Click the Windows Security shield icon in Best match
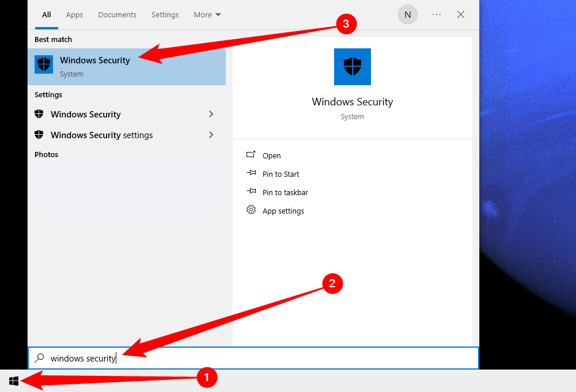Image resolution: width=576 pixels, height=392 pixels. point(44,64)
